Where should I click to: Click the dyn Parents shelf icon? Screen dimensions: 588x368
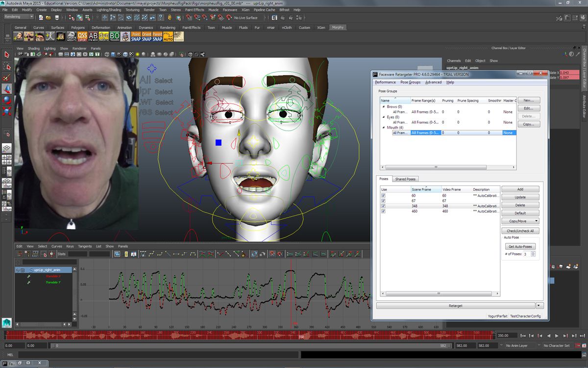104,37
